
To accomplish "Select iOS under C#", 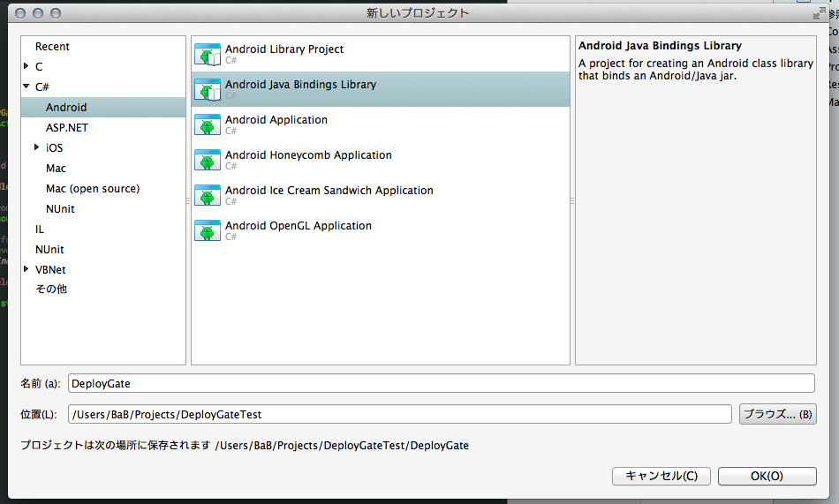I will coord(54,148).
